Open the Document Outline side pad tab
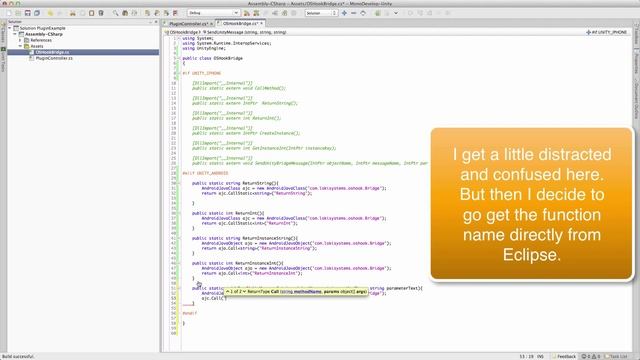Image resolution: width=640 pixels, height=360 pixels. [636, 99]
